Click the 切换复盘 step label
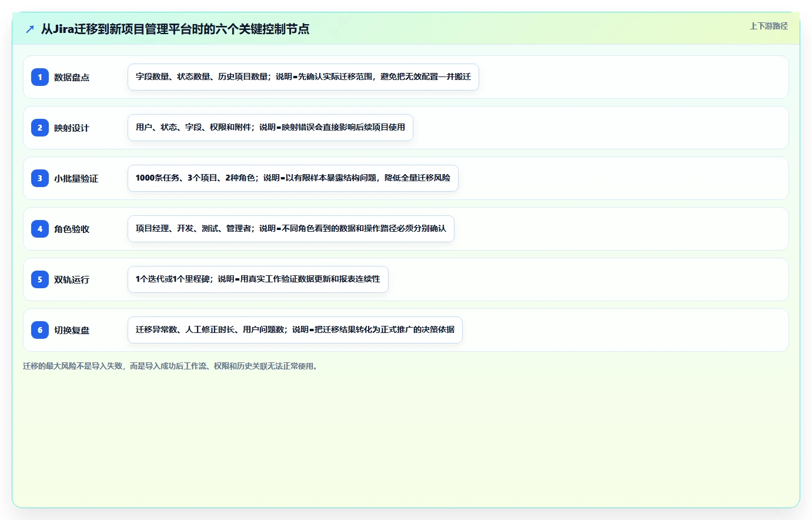The image size is (812, 520). click(72, 330)
